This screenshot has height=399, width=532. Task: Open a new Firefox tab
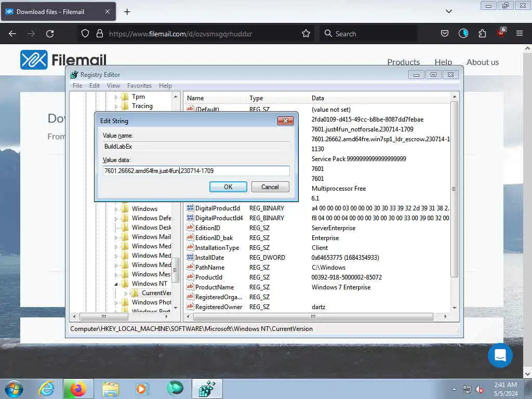(127, 12)
